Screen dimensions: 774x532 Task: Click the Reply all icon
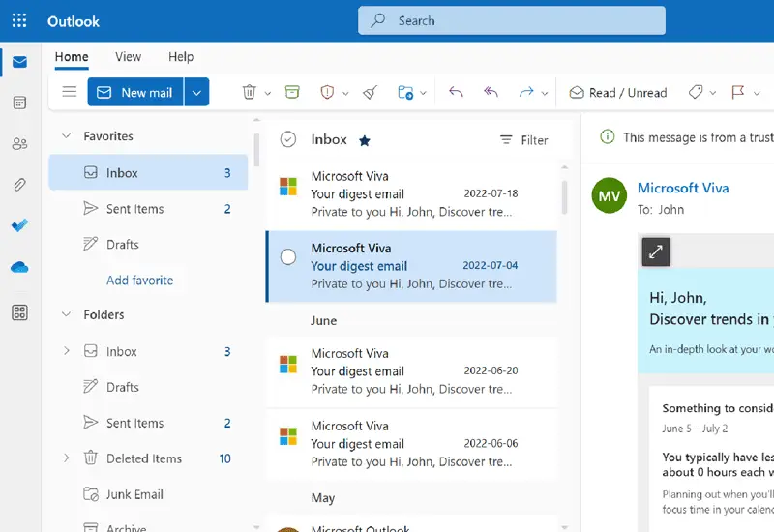click(491, 92)
